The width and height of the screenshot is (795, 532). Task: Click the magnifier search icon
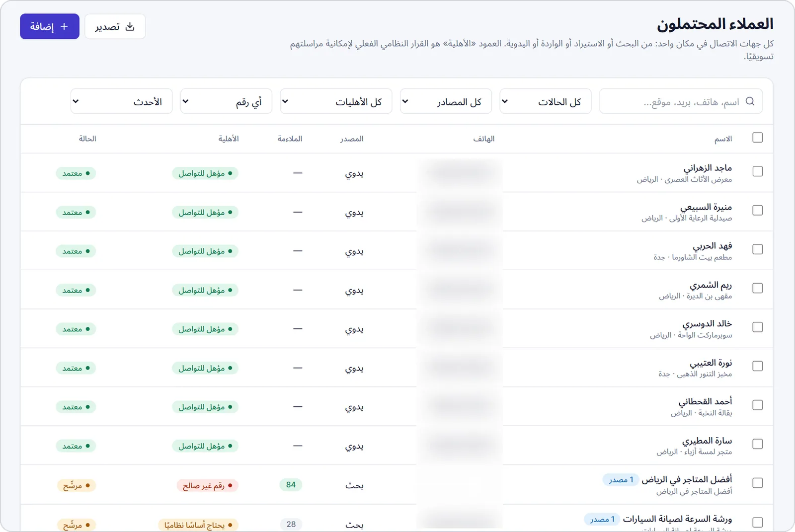point(750,101)
